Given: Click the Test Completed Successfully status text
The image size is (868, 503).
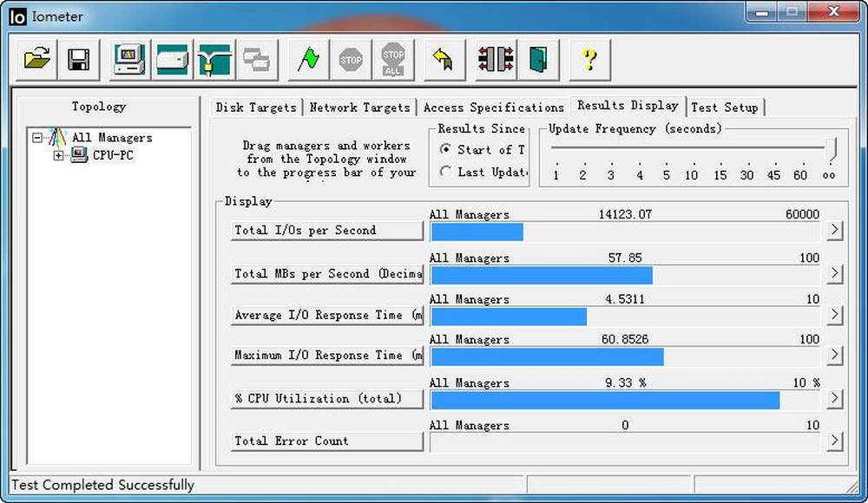Looking at the screenshot, I should coord(103,486).
